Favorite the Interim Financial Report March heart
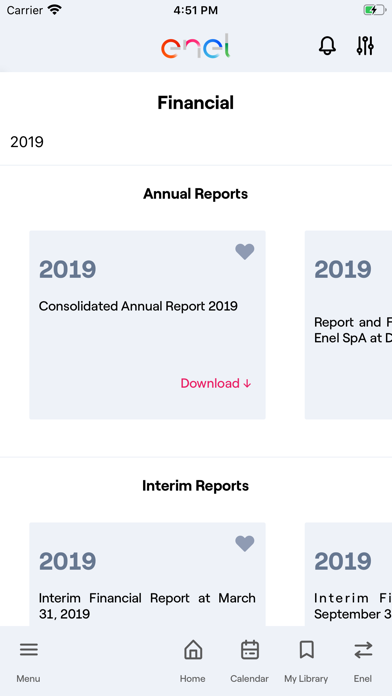 coord(245,543)
